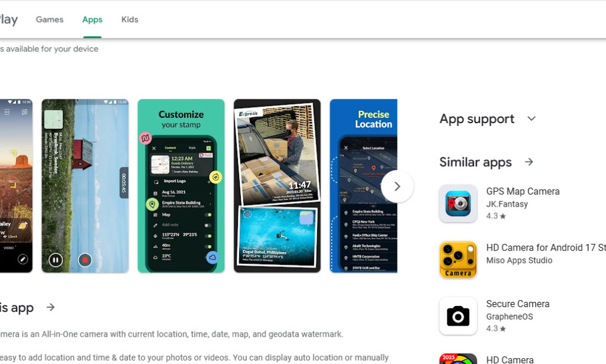
Task: View the desert butte camera screenshot
Action: pyautogui.click(x=16, y=186)
